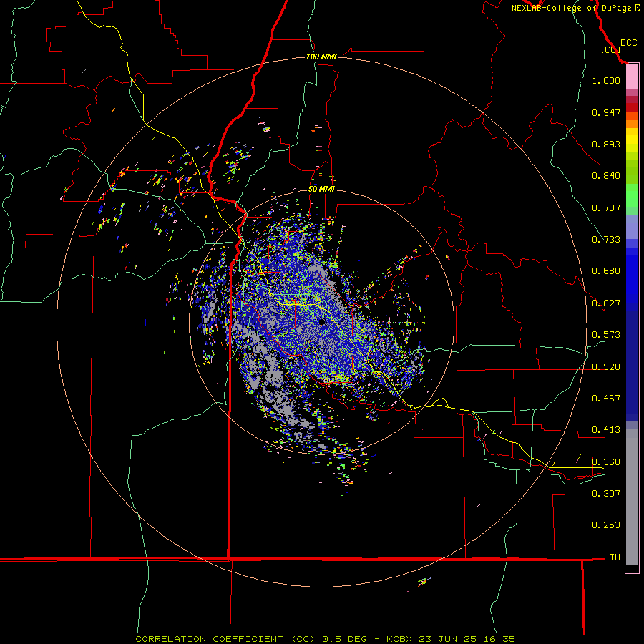The width and height of the screenshot is (644, 644).
Task: Click the 0.840 color scale value
Action: click(x=606, y=176)
